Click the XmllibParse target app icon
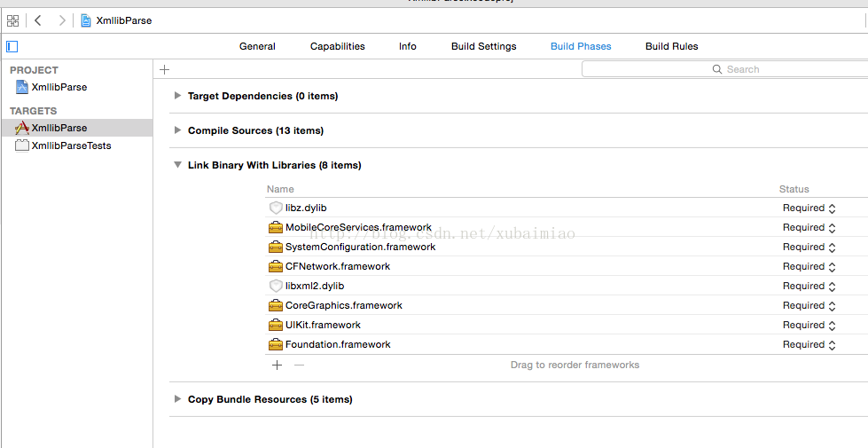Image resolution: width=868 pixels, height=448 pixels. point(21,128)
